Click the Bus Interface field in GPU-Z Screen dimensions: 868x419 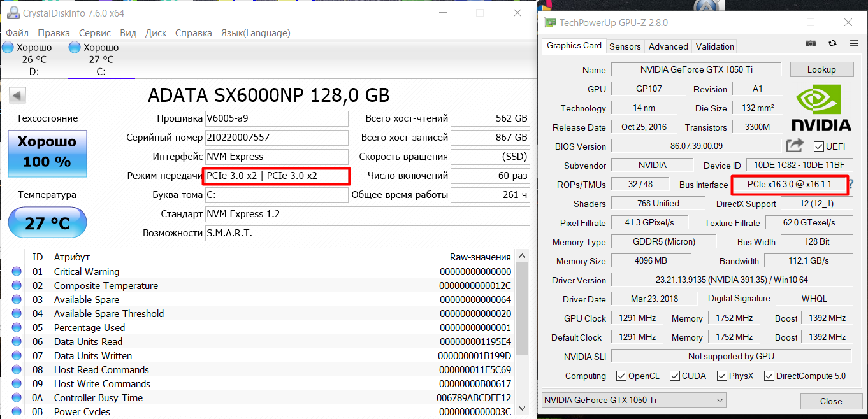pyautogui.click(x=789, y=184)
